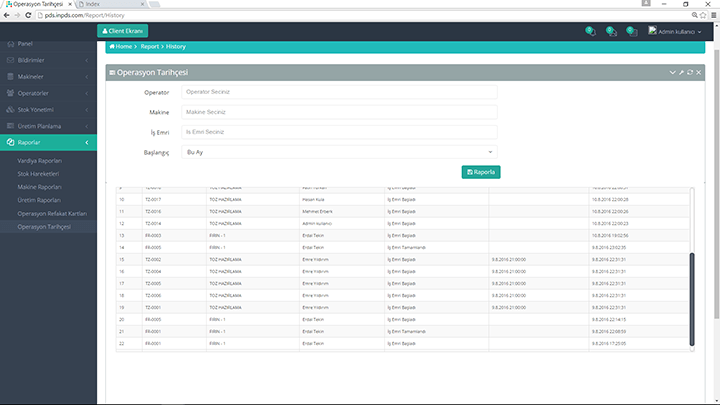Close the Operasyon Tarihçesi panel
The image size is (720, 405).
click(698, 73)
